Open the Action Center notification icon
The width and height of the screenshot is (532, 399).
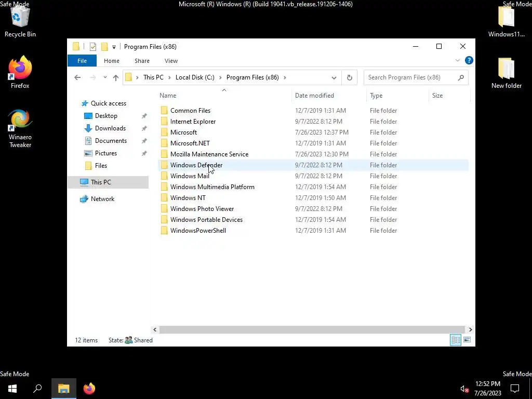(515, 389)
